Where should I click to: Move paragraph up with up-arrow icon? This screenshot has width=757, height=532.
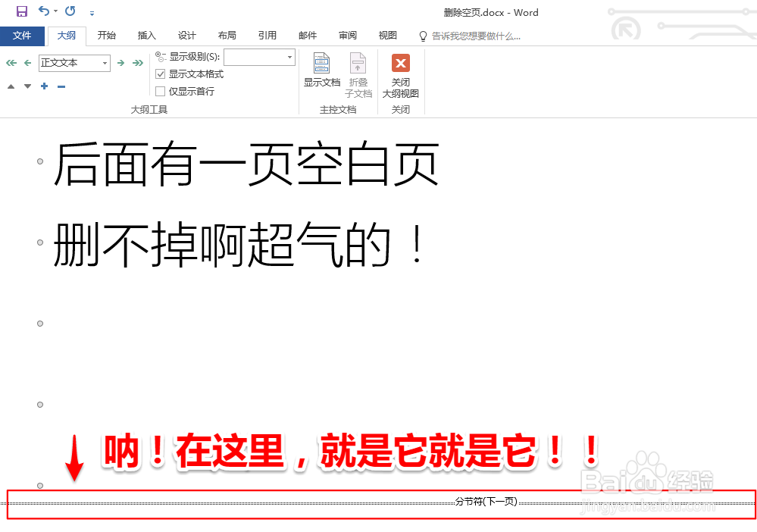pyautogui.click(x=10, y=86)
